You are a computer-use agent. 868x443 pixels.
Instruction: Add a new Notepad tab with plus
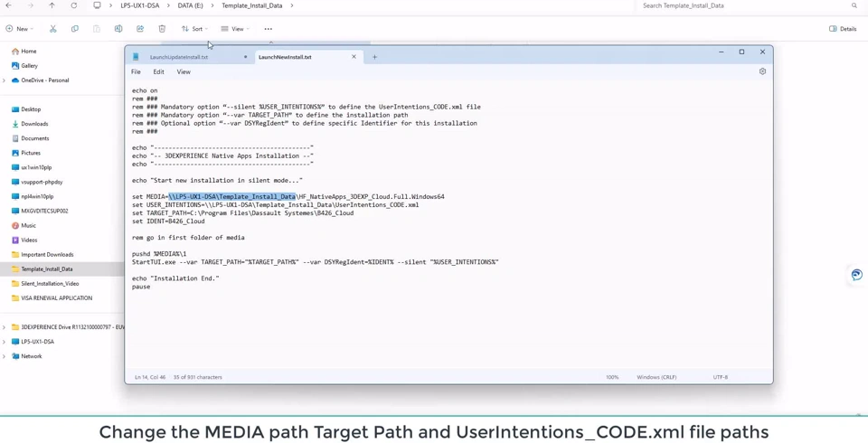374,57
